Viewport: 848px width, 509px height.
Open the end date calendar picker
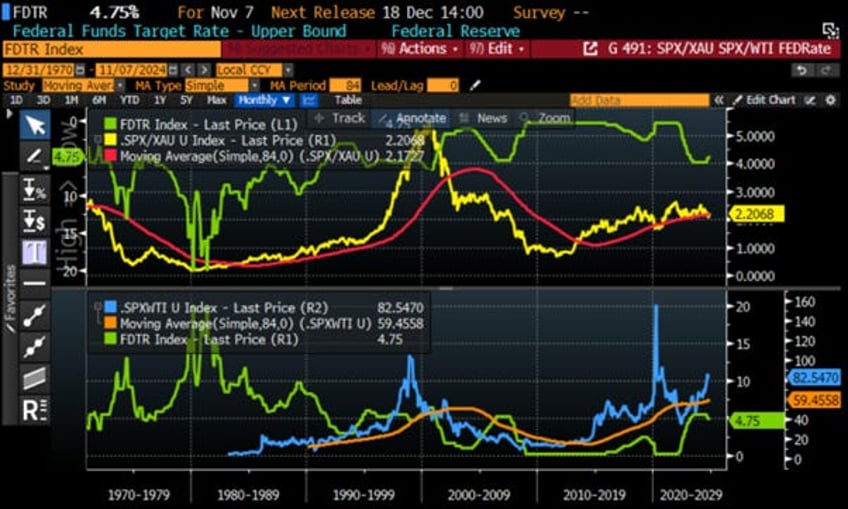coord(173,70)
